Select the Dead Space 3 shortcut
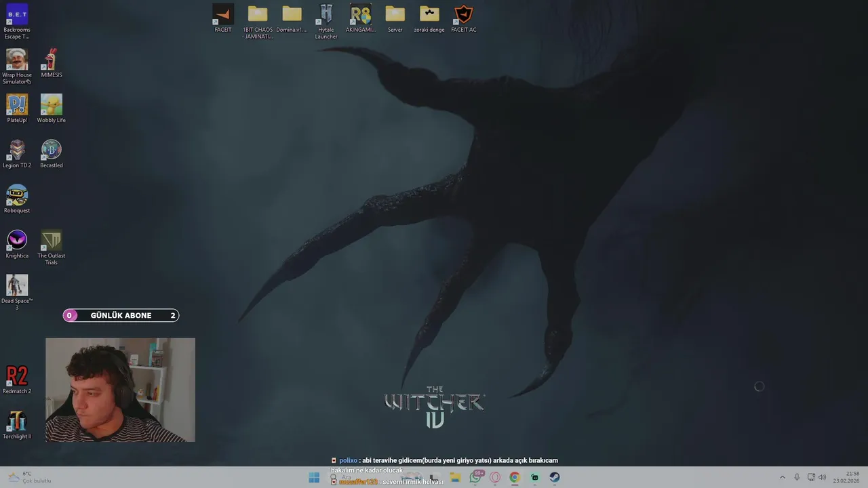The image size is (868, 488). (17, 293)
